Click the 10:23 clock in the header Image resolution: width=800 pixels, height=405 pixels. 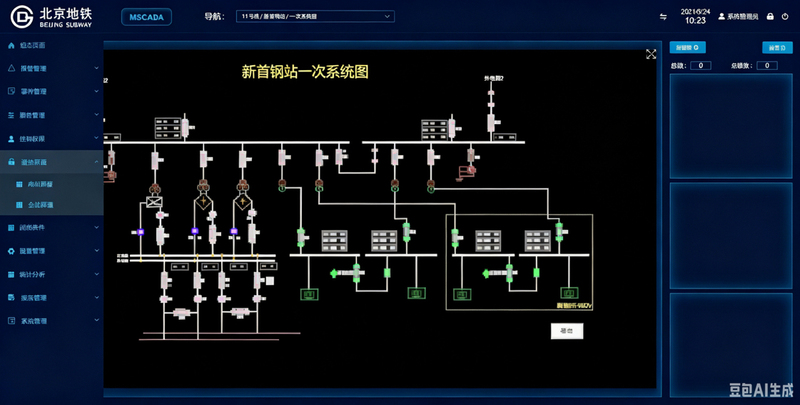click(695, 21)
